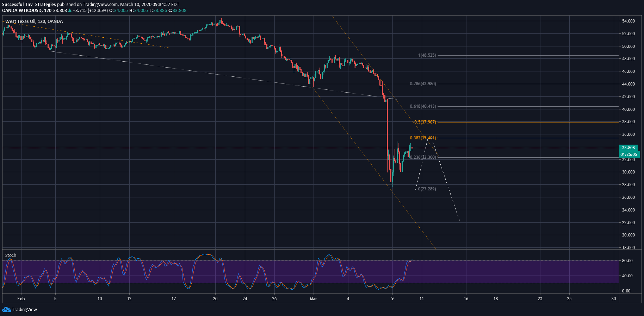Select the Fibonacci 0(27.289) level label
The image size is (644, 316).
tap(427, 189)
